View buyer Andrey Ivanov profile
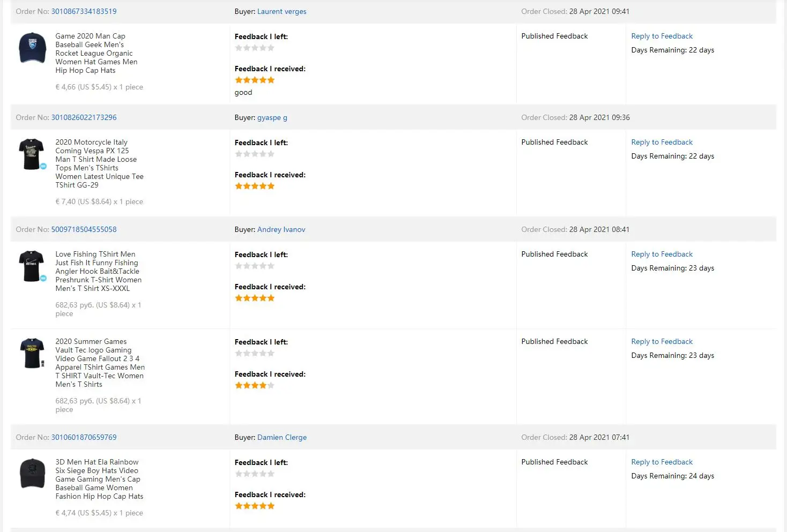The height and width of the screenshot is (532, 787). click(281, 229)
